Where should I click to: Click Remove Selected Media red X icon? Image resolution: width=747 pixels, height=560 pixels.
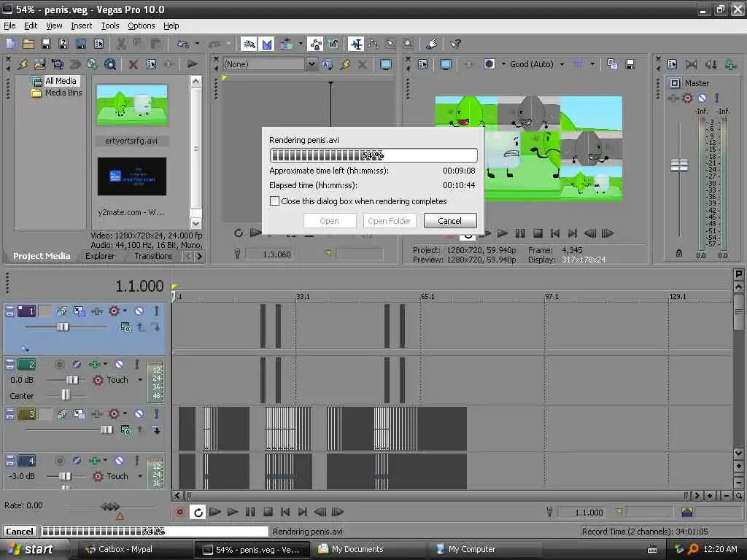tap(133, 64)
